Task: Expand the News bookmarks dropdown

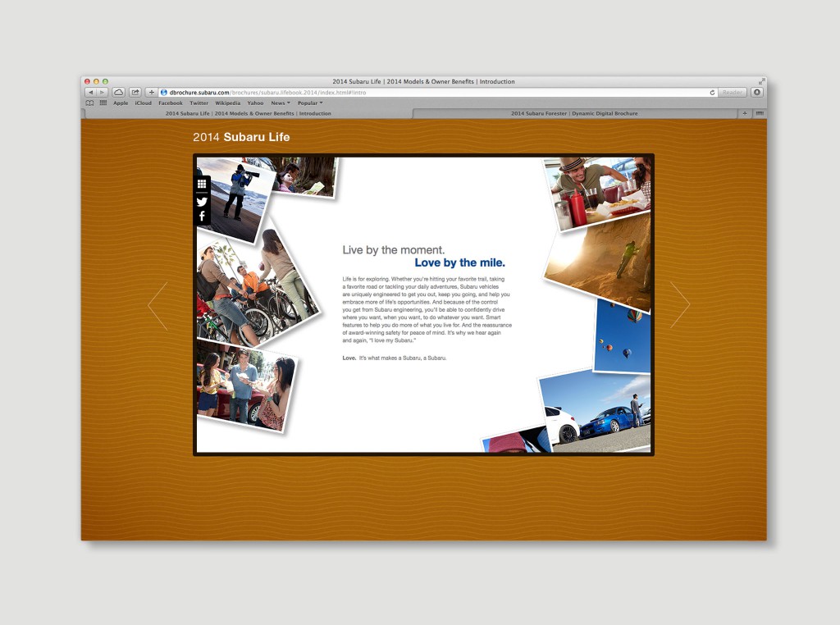Action: pos(281,103)
